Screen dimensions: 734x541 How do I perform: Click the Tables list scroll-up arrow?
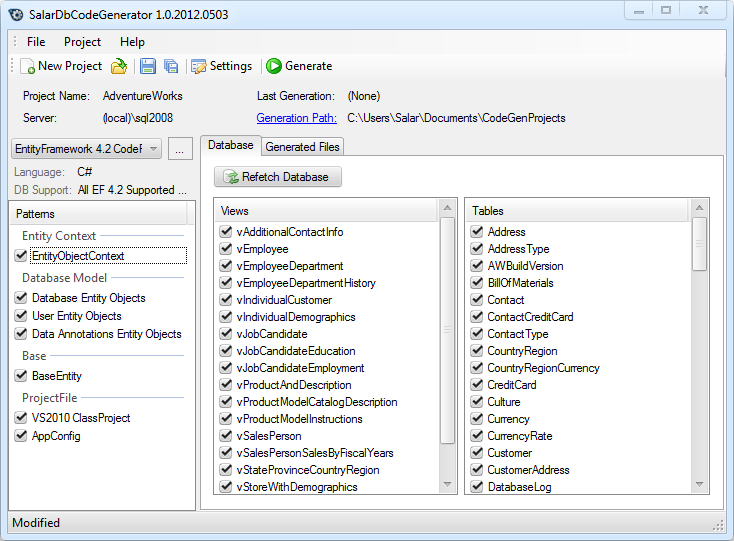click(x=700, y=211)
